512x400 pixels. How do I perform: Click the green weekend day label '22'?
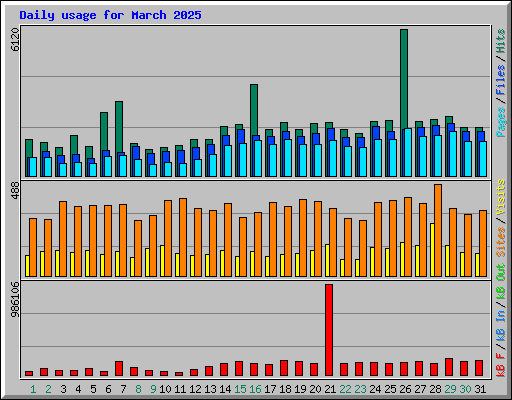coord(345,389)
